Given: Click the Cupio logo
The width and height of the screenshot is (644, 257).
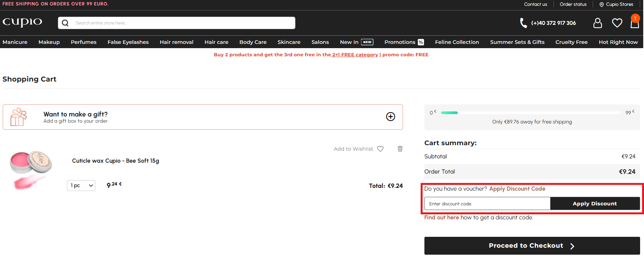Looking at the screenshot, I should pyautogui.click(x=22, y=22).
